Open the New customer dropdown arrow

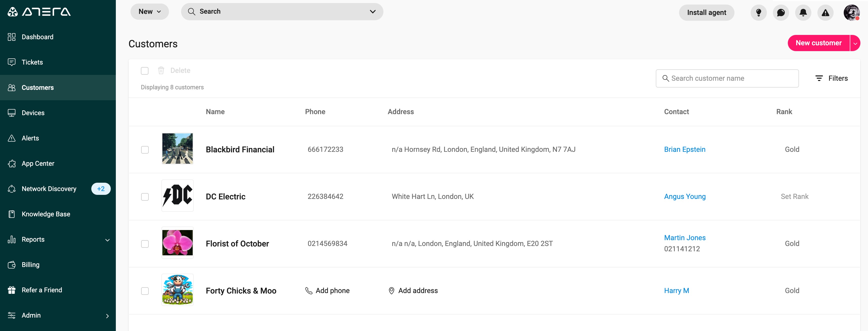click(855, 43)
